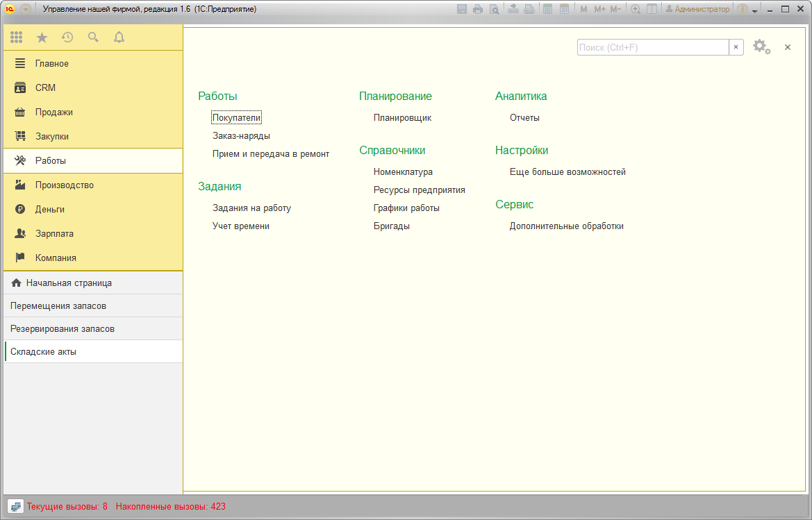
Task: Open favorites with the star icon
Action: (42, 37)
